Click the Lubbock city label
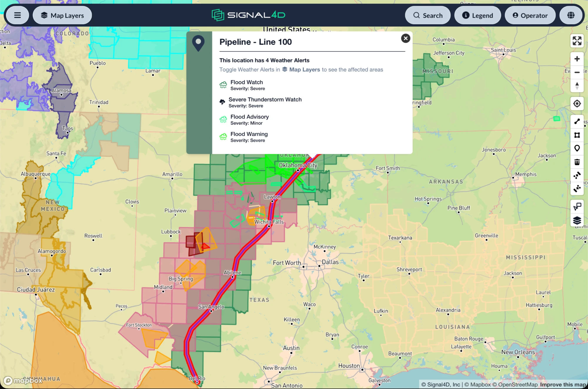This screenshot has width=588, height=389. coord(171,232)
